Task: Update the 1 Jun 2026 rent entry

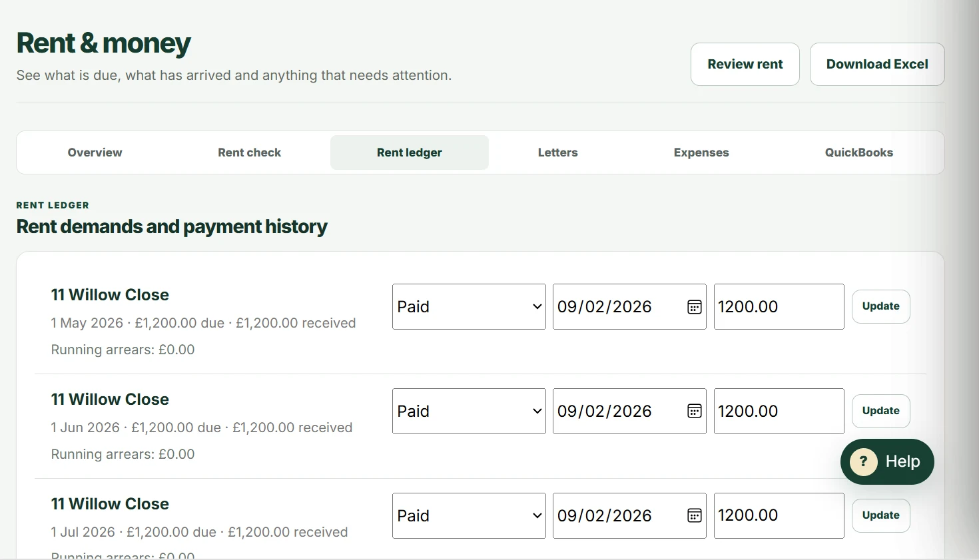Action: pos(881,411)
